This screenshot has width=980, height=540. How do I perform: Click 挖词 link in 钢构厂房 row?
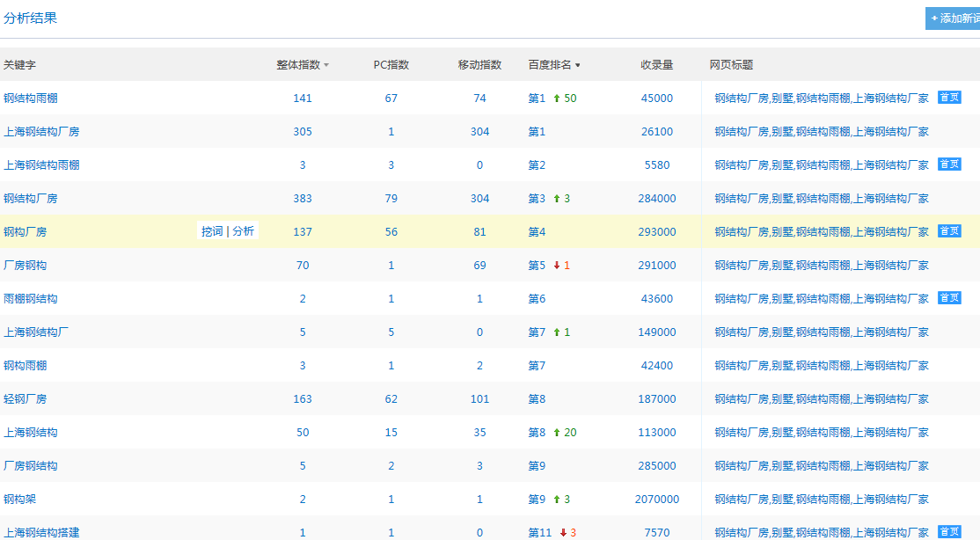(212, 231)
